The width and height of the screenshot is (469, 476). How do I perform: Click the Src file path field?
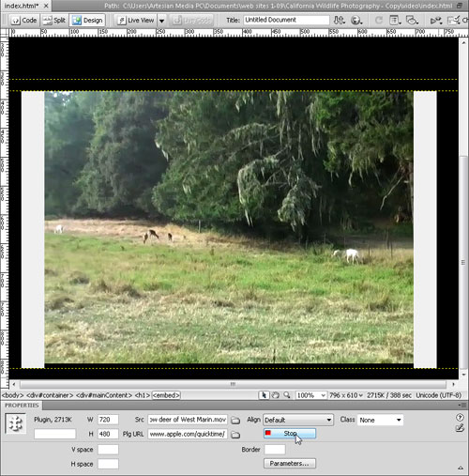[x=188, y=420]
